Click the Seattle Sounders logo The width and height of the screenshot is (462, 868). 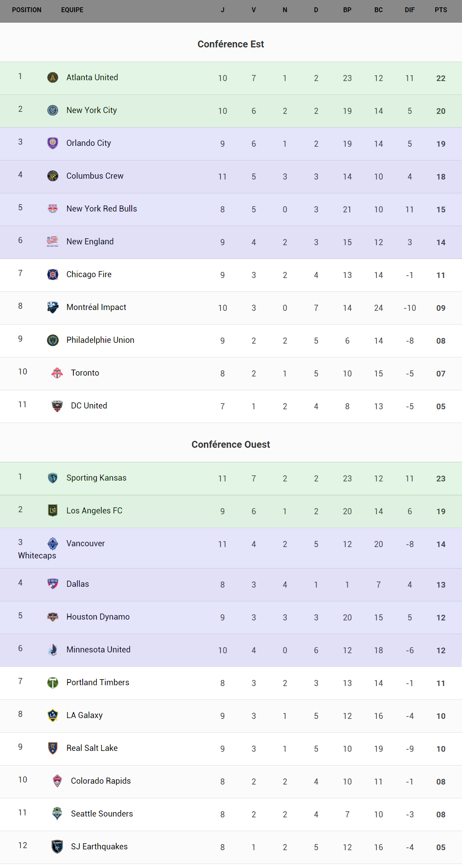pyautogui.click(x=57, y=813)
